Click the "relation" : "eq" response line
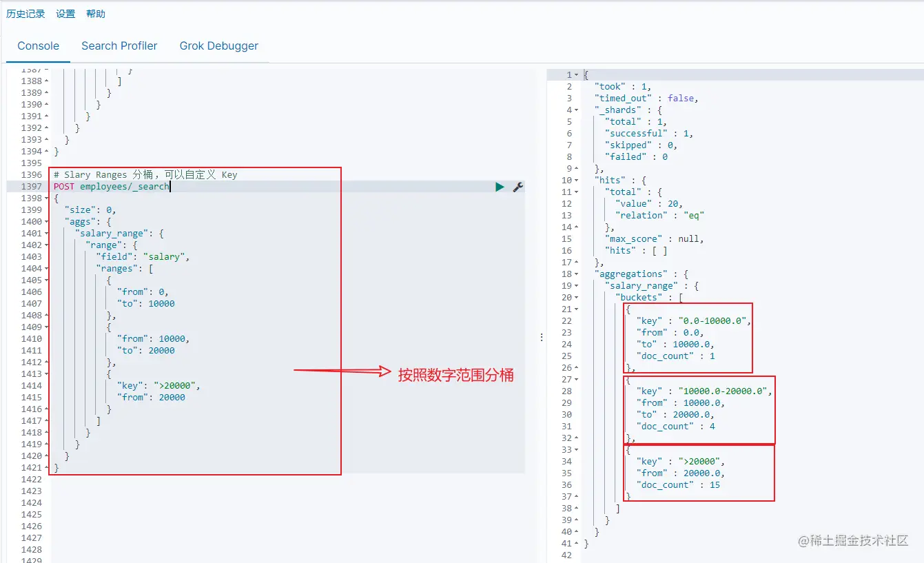Image resolution: width=924 pixels, height=563 pixels. 660,215
